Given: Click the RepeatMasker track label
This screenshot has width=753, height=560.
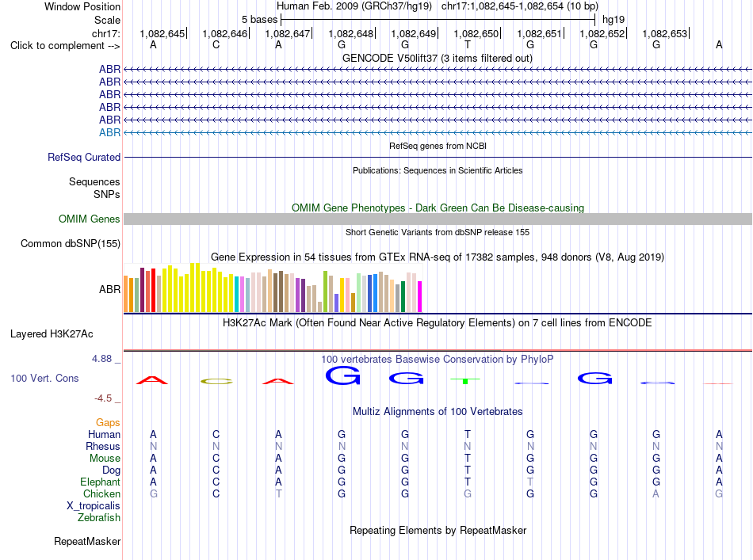Looking at the screenshot, I should coord(87,541).
